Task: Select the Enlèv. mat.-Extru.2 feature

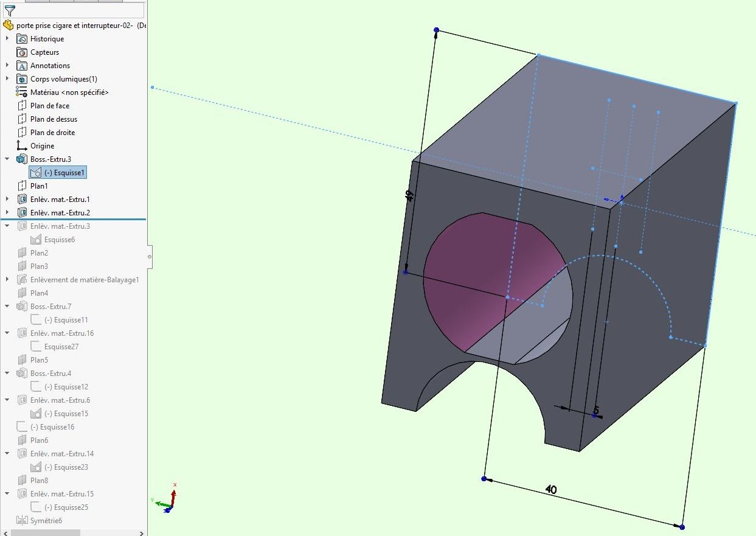Action: click(x=60, y=213)
